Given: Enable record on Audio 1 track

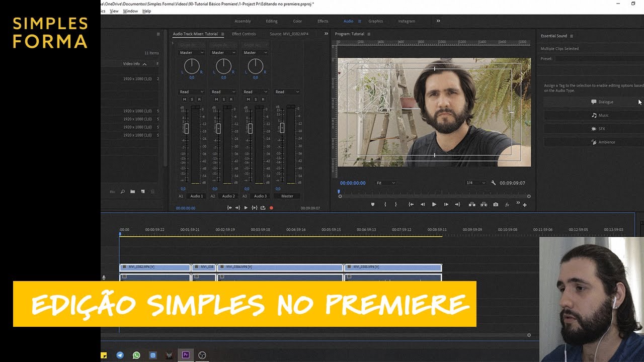Looking at the screenshot, I should point(199,99).
